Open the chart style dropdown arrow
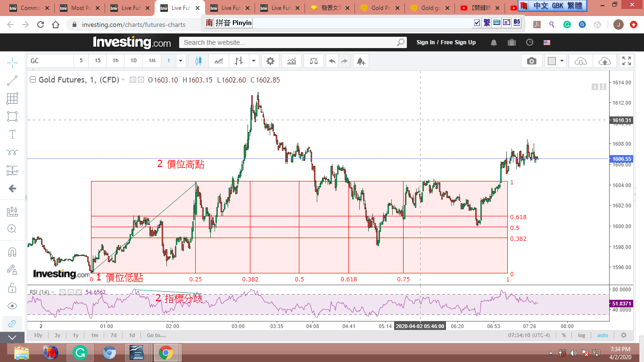644x362 pixels. tap(254, 61)
